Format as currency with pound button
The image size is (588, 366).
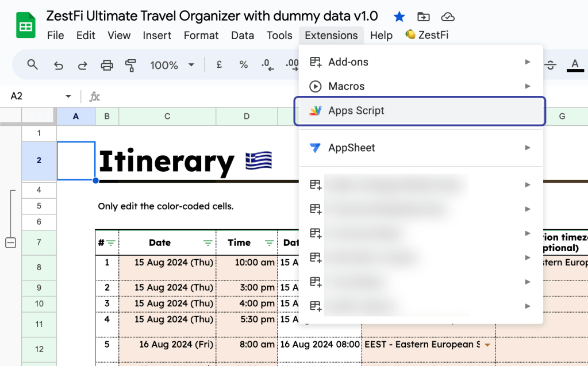(220, 65)
